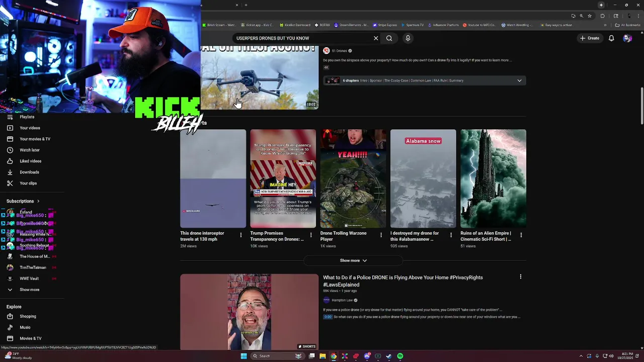Click the taskbar Search box
This screenshot has width=644, height=362.
pyautogui.click(x=277, y=356)
